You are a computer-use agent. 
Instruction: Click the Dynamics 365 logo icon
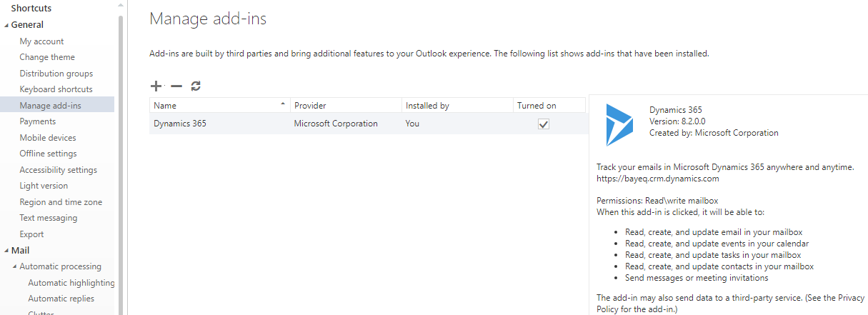coord(619,124)
